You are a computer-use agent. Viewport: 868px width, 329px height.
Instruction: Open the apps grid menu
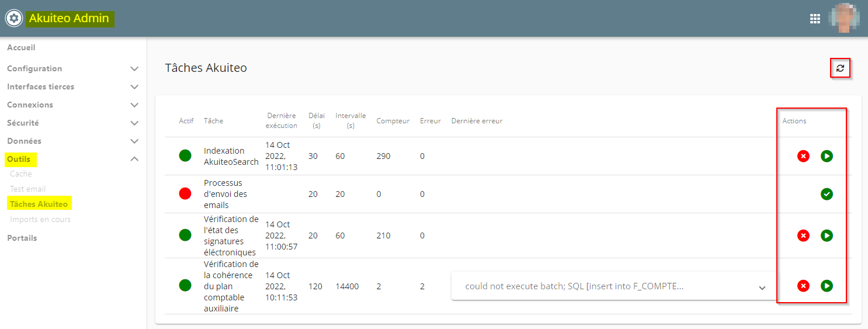(815, 19)
